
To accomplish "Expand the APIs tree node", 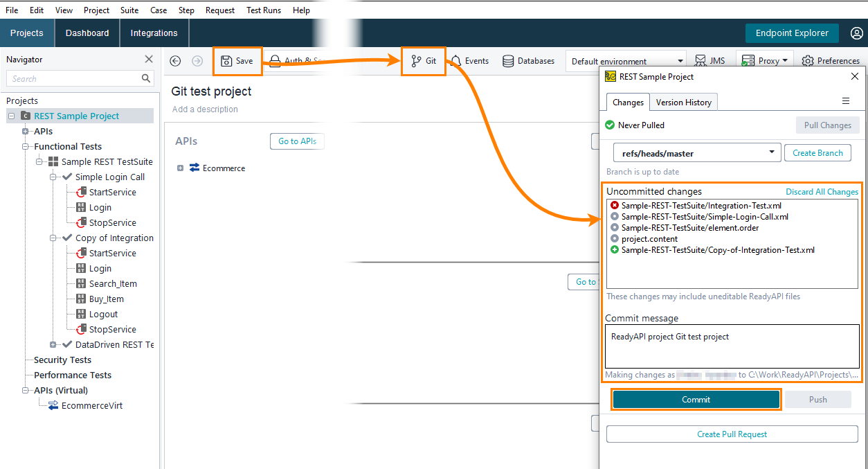I will [25, 131].
